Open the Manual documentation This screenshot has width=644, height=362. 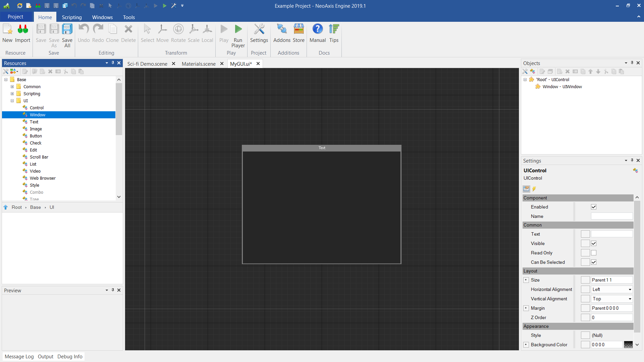[317, 34]
